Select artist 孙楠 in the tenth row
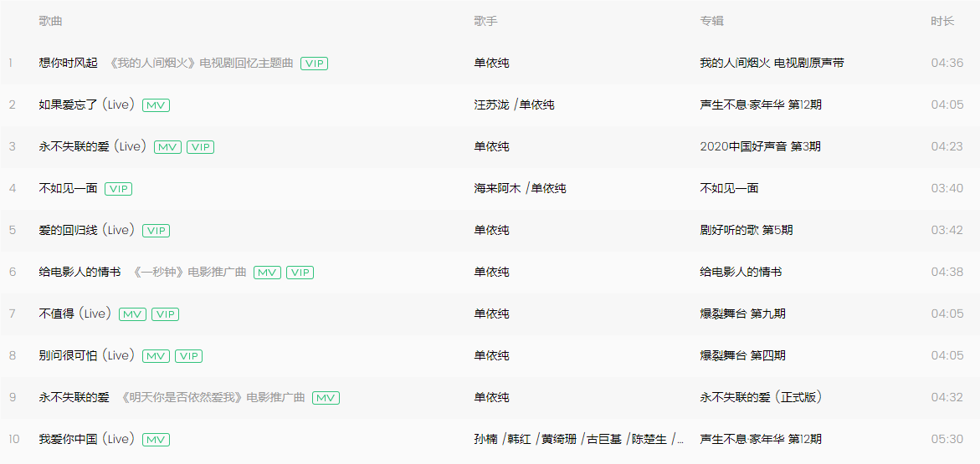980x464 pixels. click(485, 439)
